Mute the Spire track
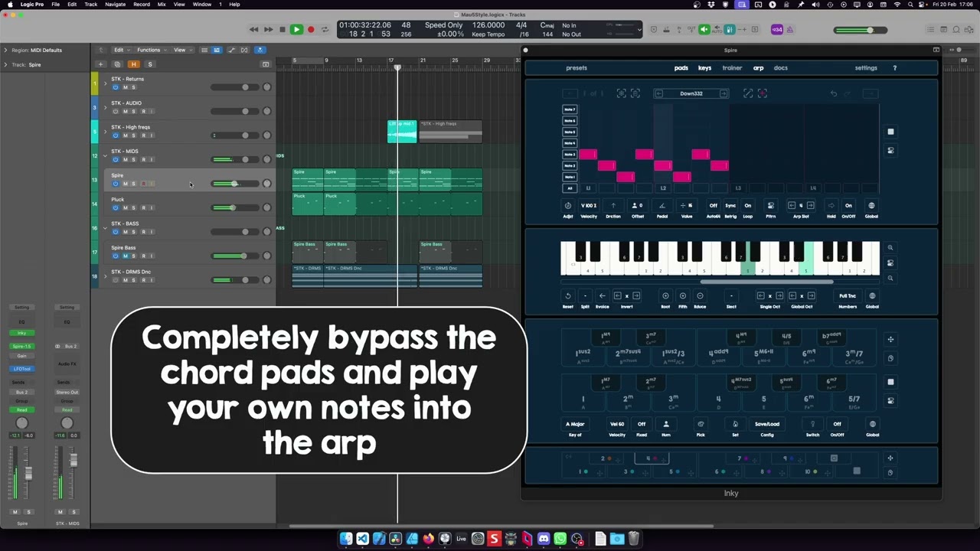Screen dimensions: 980x551 [x=126, y=184]
